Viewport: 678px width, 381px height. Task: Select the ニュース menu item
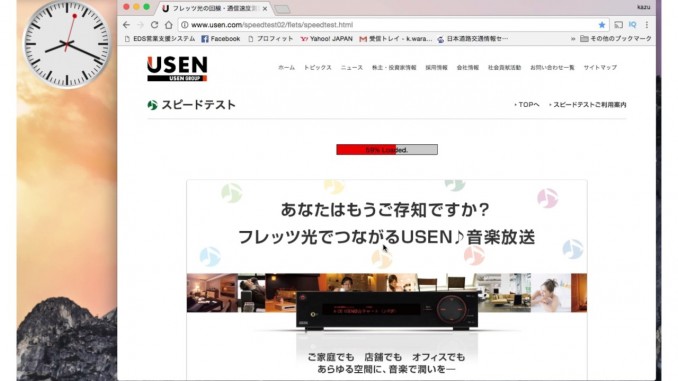point(352,67)
